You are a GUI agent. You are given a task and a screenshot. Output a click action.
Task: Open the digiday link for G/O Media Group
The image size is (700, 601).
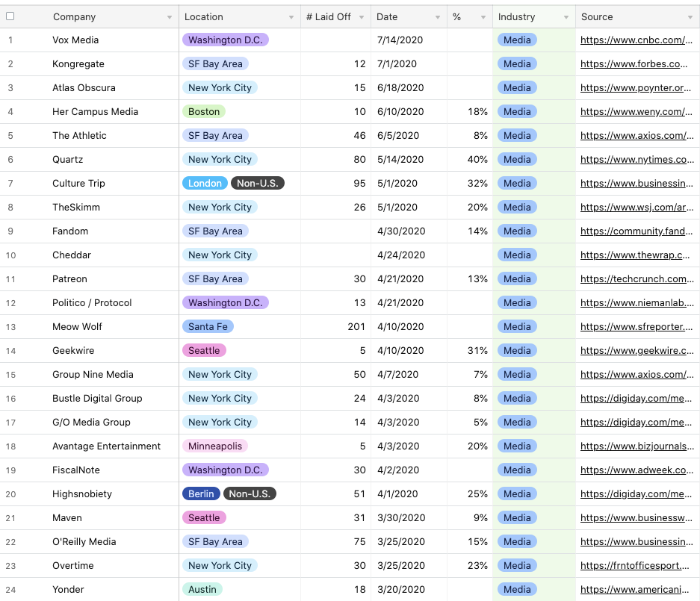636,423
